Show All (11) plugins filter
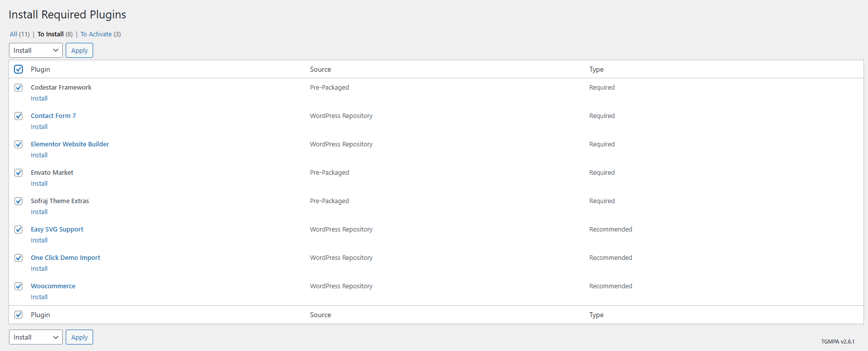Screen dimensions: 868x351 tap(20, 34)
